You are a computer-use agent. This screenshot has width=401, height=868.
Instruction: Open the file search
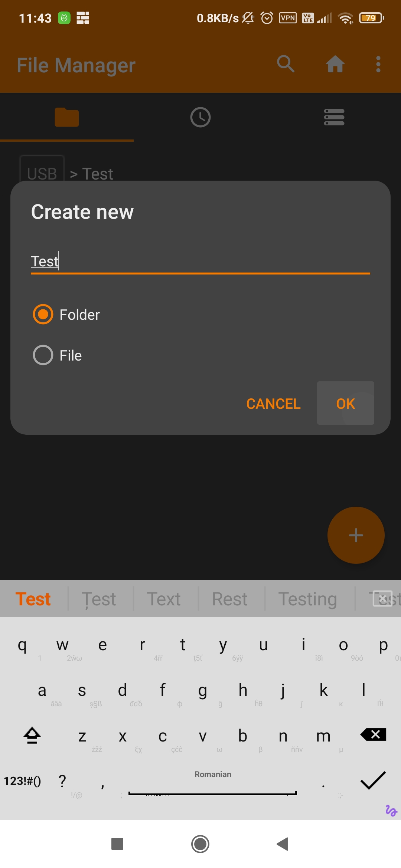(285, 64)
